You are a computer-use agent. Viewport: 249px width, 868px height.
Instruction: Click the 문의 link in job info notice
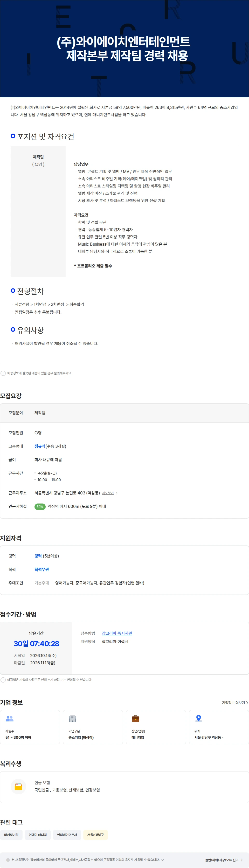click(x=57, y=373)
